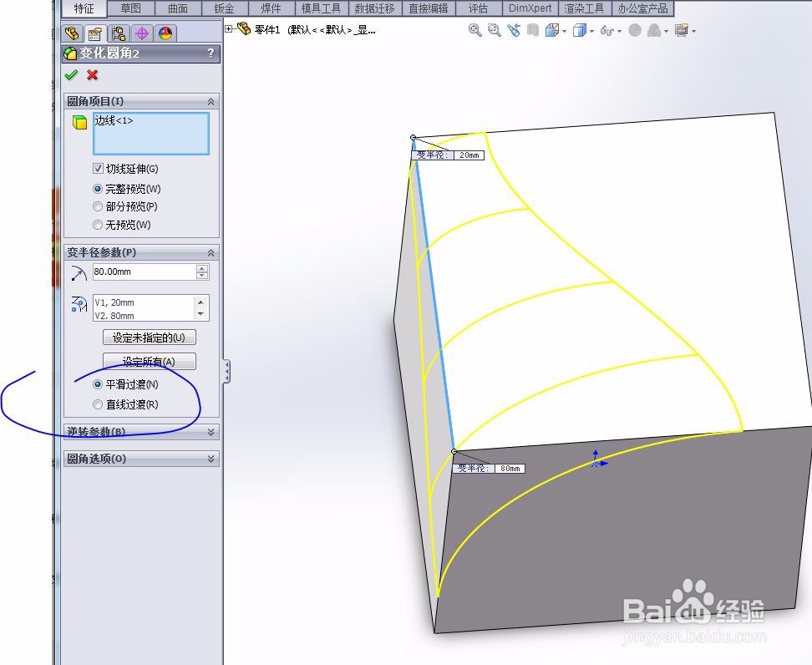The image size is (812, 665).
Task: Click the Zoom to Fit magnifier icon
Action: [x=475, y=30]
